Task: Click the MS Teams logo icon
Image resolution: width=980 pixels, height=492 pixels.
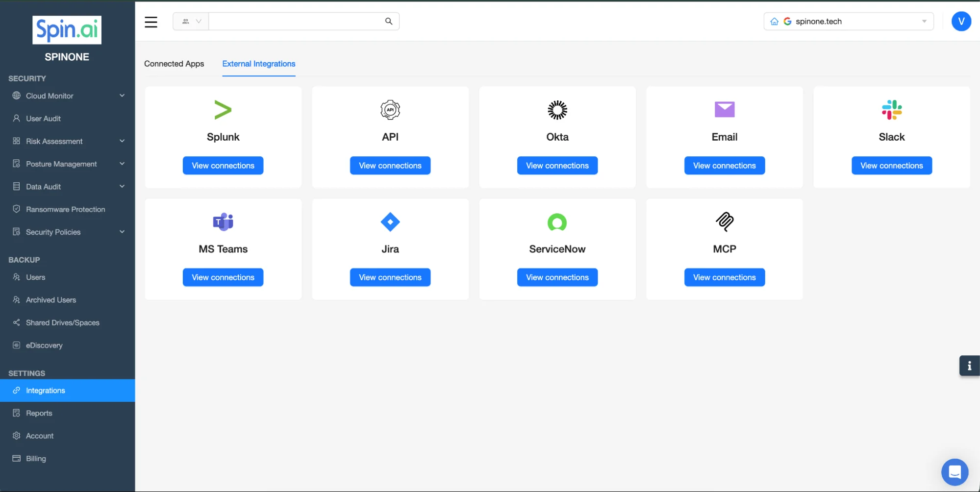Action: (x=223, y=222)
